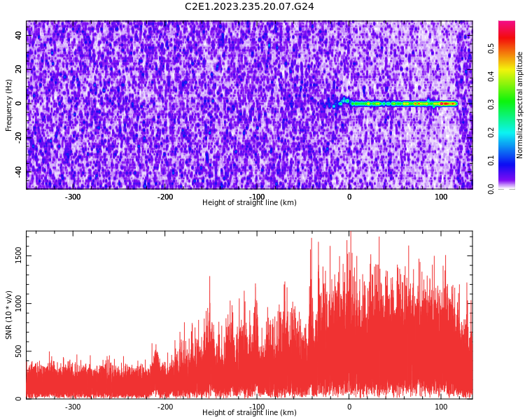Screen dimensions: 525x420
Task: Click the spectrogram's 'Height of straight line (km)' label
Action: (x=249, y=202)
